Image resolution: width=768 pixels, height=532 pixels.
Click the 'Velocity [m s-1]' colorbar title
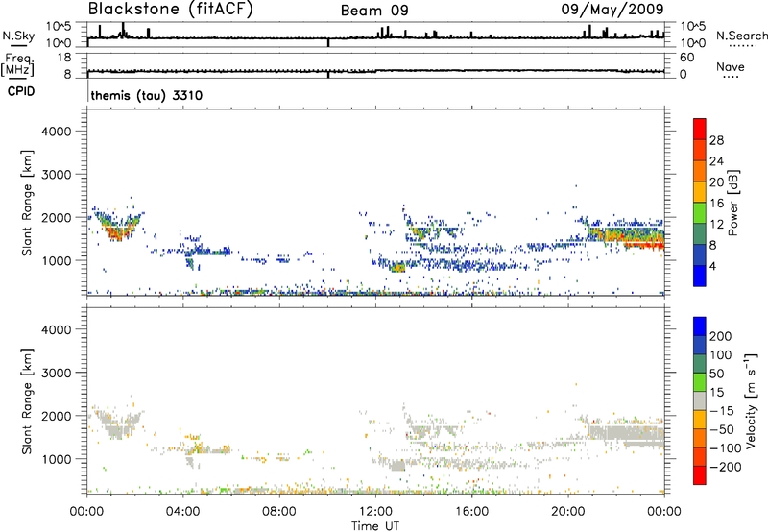[751, 400]
